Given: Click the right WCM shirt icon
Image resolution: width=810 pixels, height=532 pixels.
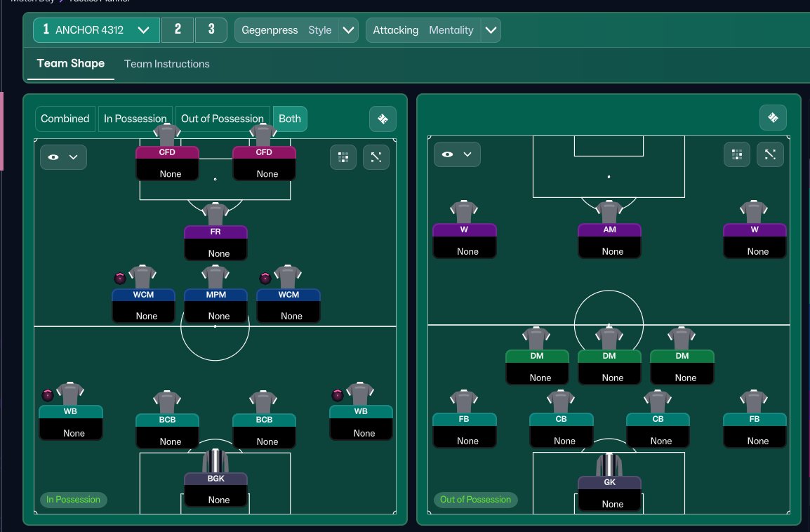Looking at the screenshot, I should (288, 277).
